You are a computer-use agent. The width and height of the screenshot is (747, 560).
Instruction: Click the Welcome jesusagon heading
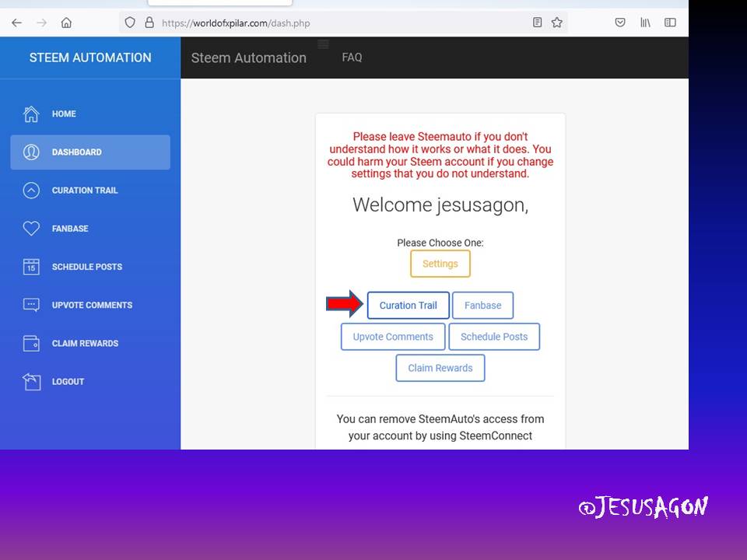tap(440, 205)
